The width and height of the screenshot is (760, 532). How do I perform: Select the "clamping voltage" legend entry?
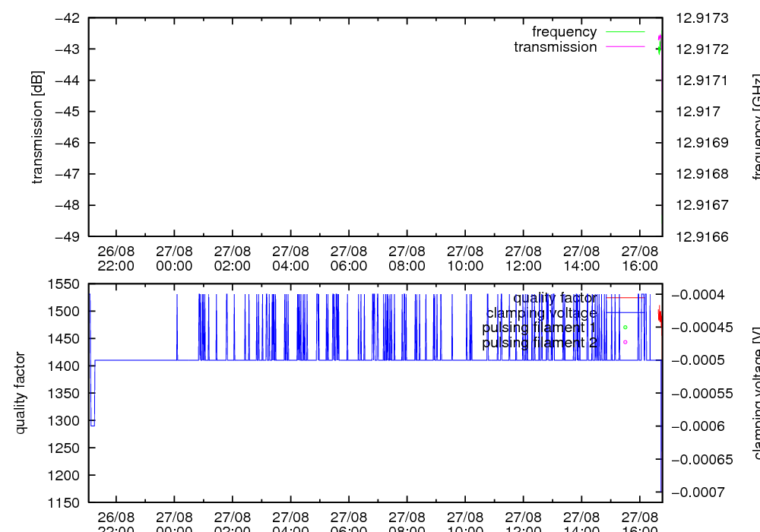coord(541,313)
